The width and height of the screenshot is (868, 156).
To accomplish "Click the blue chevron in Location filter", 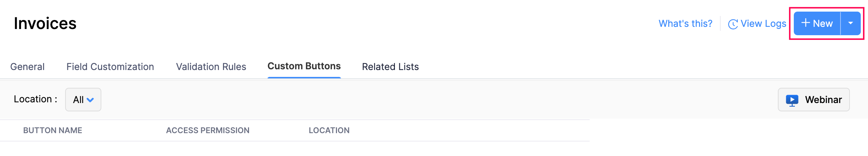I will [x=90, y=100].
